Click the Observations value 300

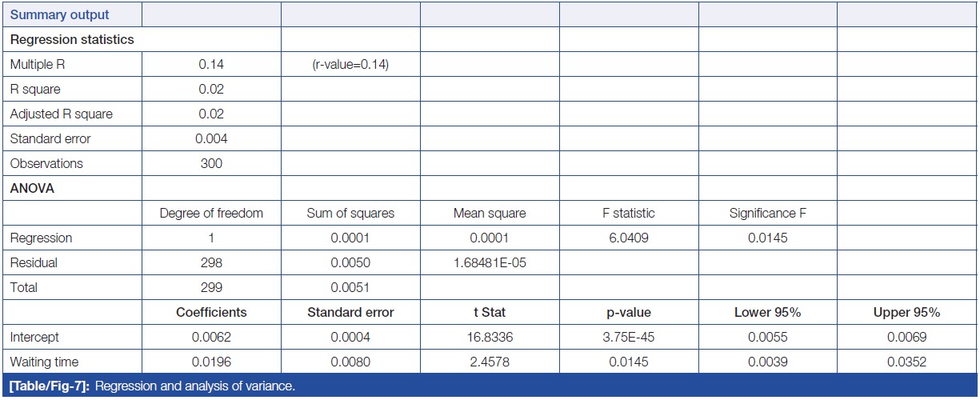pos(211,163)
